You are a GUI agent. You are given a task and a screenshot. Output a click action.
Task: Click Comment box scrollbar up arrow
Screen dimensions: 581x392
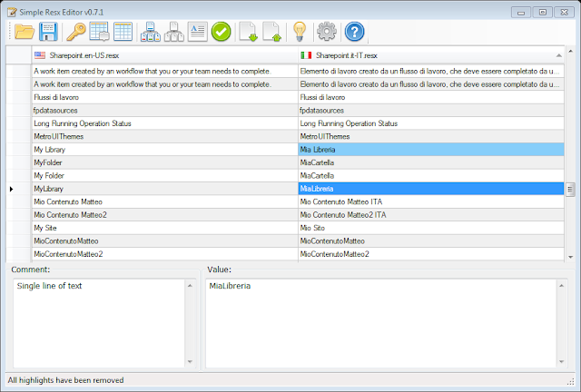[x=190, y=285]
